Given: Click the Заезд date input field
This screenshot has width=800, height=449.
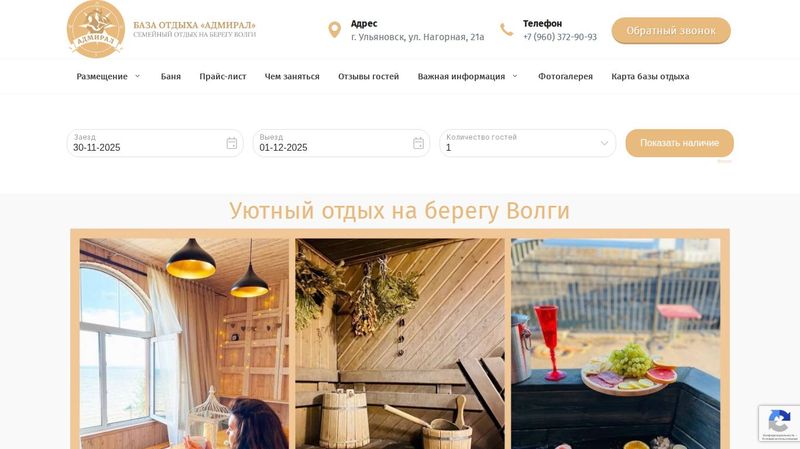Looking at the screenshot, I should tap(155, 143).
